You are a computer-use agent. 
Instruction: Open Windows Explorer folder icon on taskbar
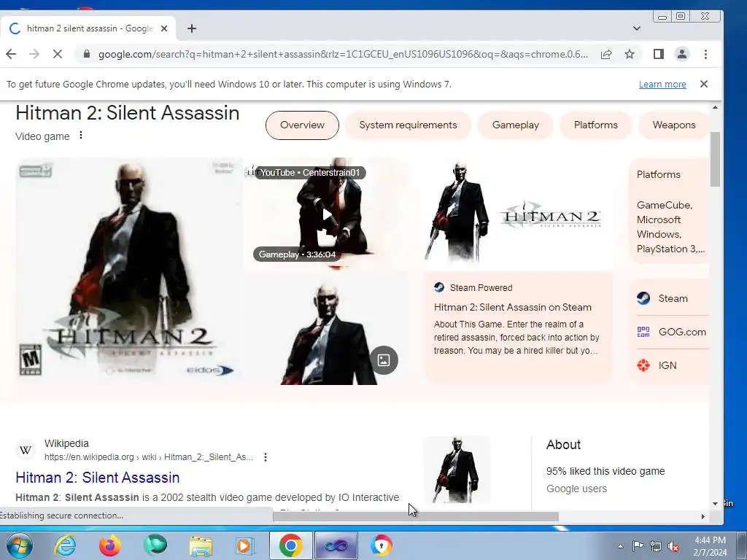tap(200, 545)
